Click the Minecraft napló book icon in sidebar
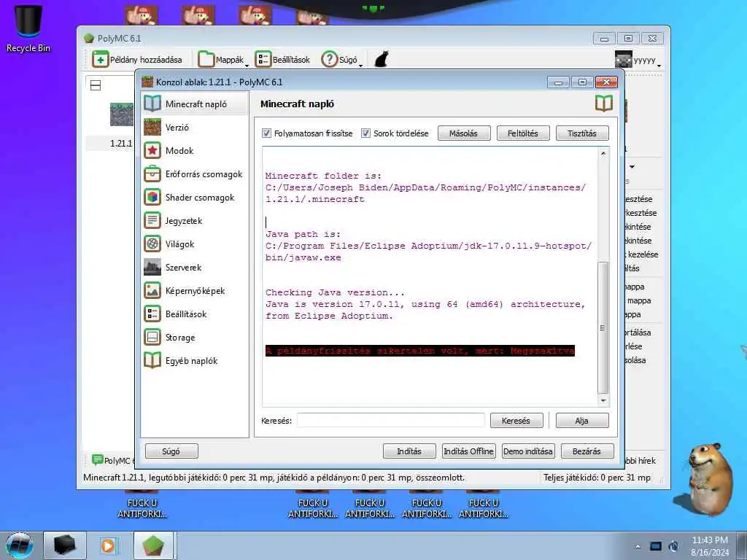 click(152, 104)
